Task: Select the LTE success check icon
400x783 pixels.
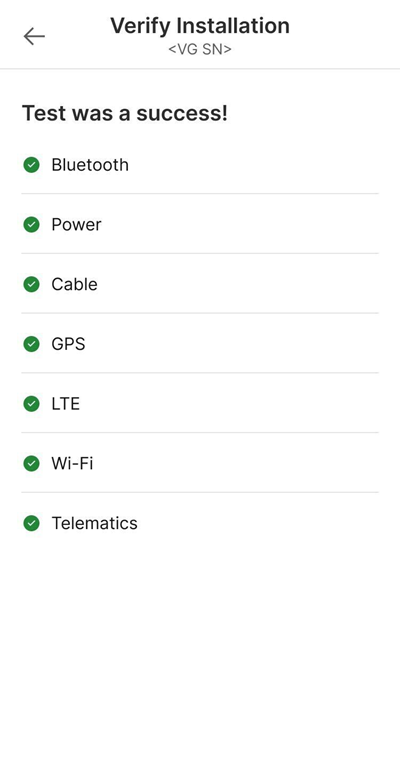Action: pos(31,403)
